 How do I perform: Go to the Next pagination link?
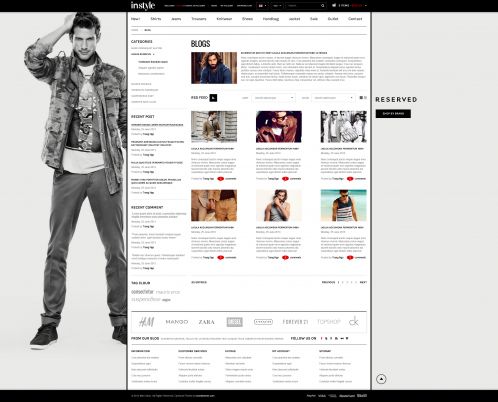click(363, 282)
